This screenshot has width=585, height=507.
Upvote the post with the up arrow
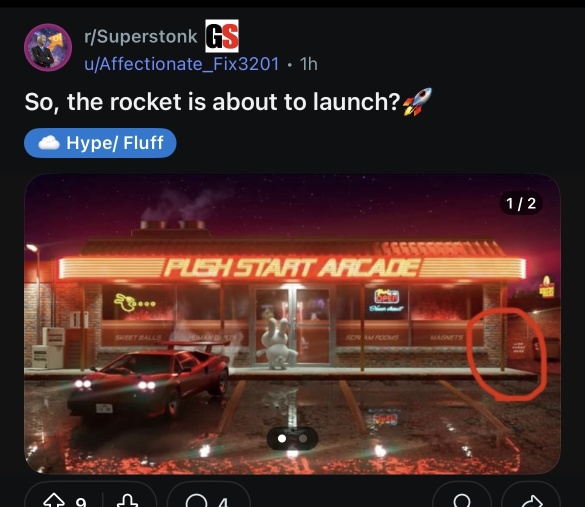pyautogui.click(x=54, y=500)
